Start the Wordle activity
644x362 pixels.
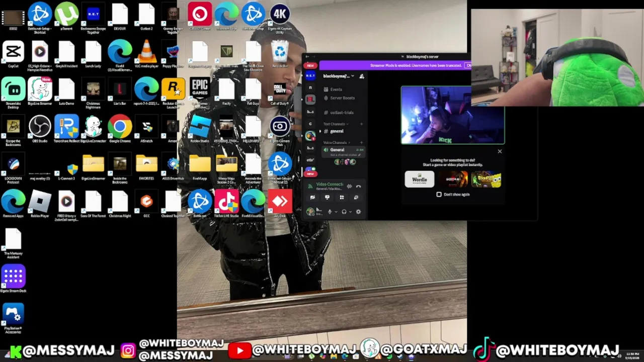(x=420, y=179)
